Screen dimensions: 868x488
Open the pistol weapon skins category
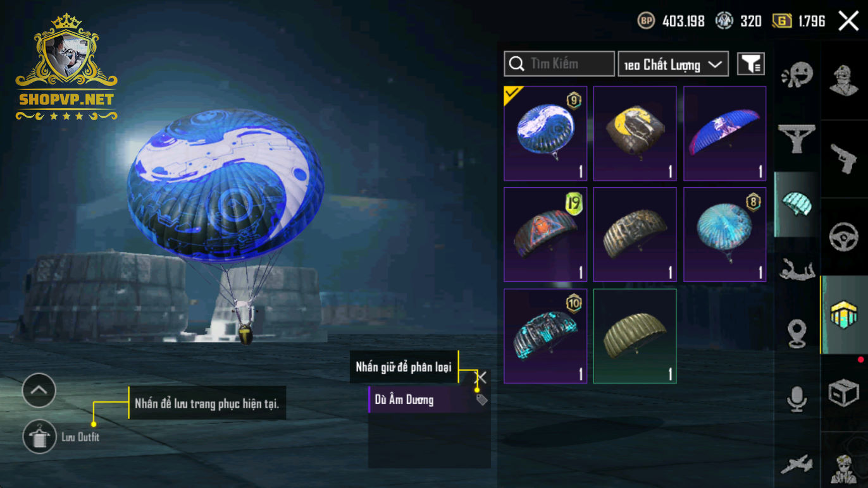[844, 158]
